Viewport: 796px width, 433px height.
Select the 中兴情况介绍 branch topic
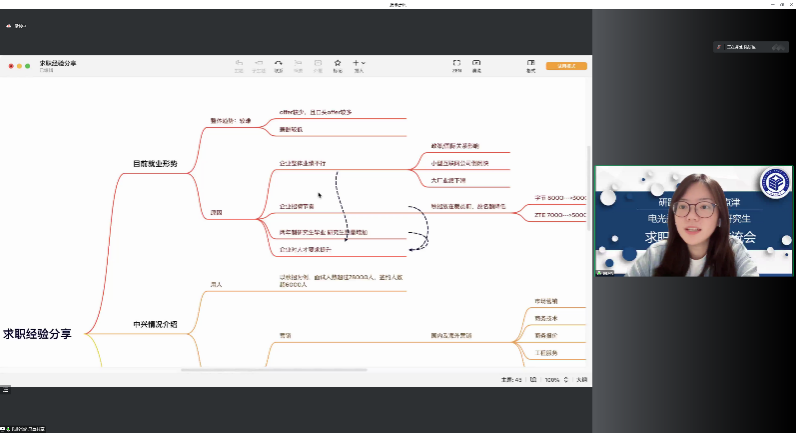pyautogui.click(x=155, y=324)
